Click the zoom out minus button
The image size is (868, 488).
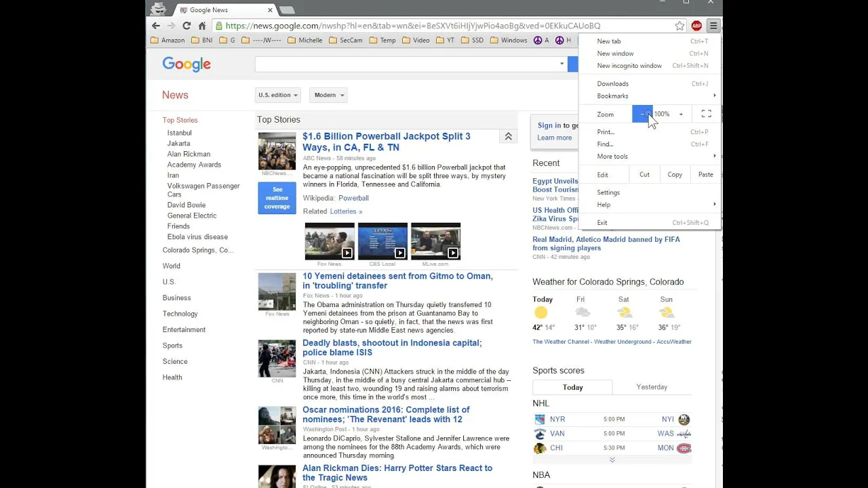642,114
